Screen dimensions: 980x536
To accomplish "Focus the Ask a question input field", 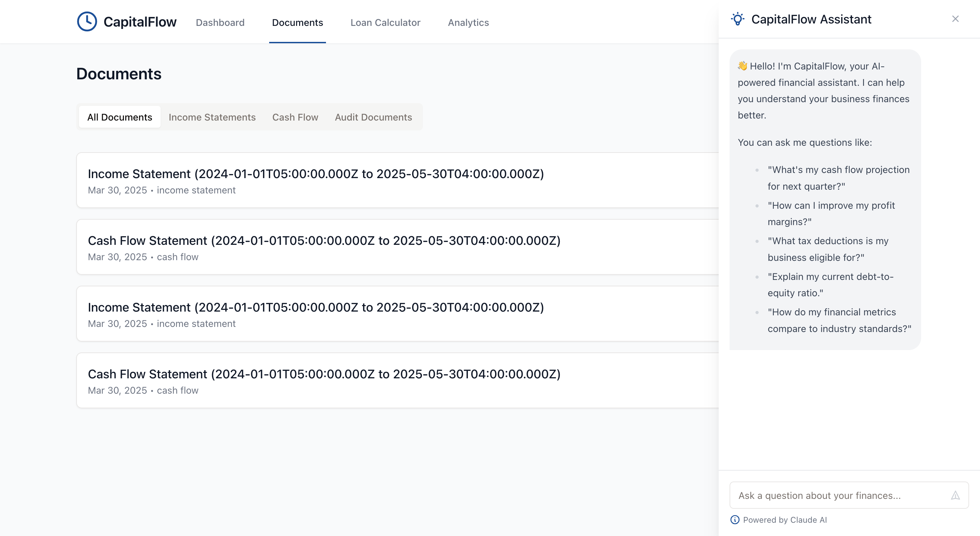I will (x=837, y=495).
